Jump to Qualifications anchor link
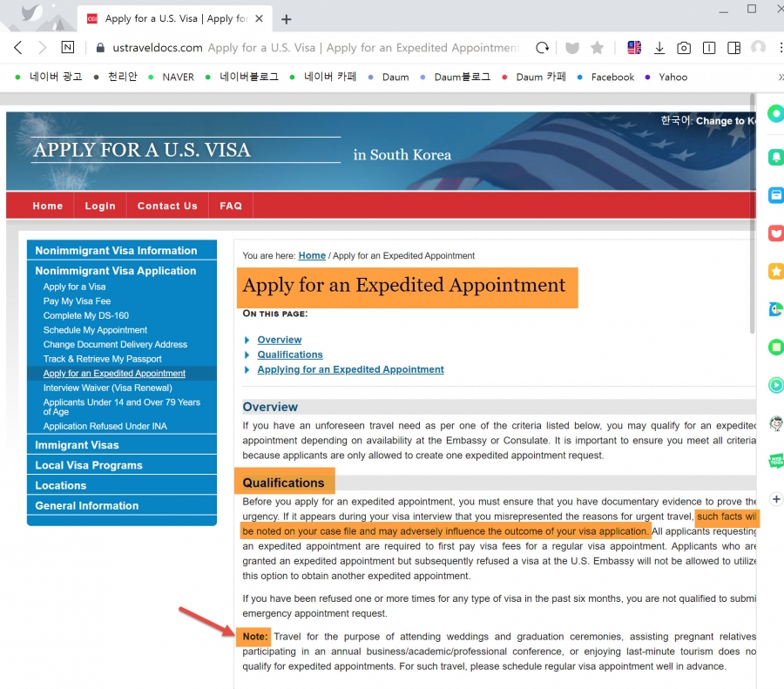This screenshot has width=784, height=689. tap(290, 355)
